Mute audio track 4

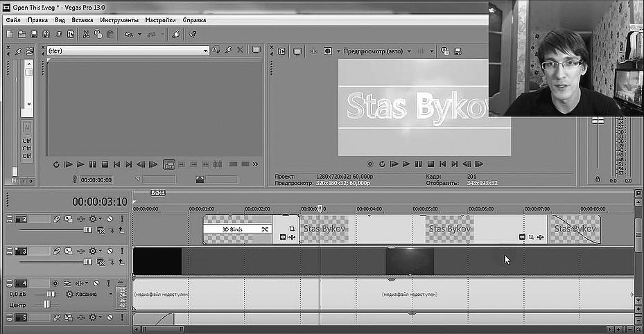pyautogui.click(x=96, y=283)
